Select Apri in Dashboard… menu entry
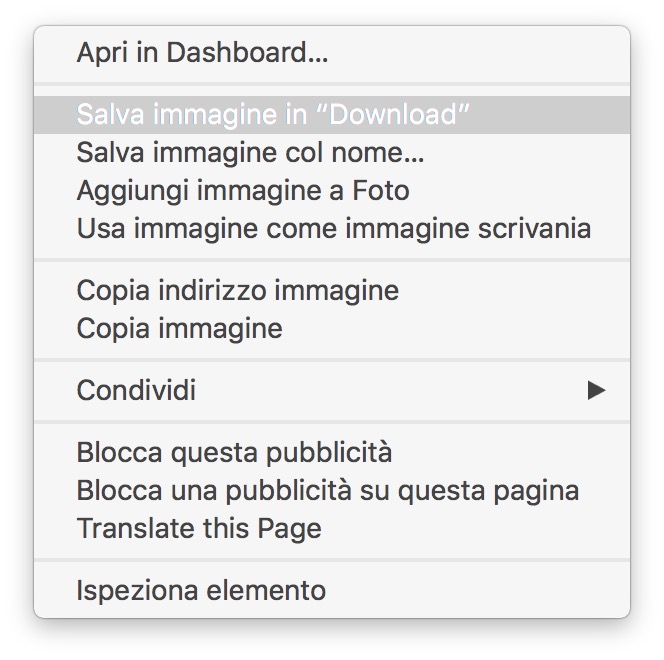The width and height of the screenshot is (664, 660). click(202, 53)
